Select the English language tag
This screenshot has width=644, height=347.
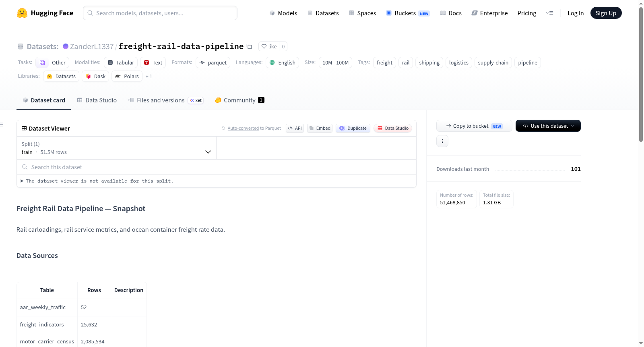[x=282, y=62]
